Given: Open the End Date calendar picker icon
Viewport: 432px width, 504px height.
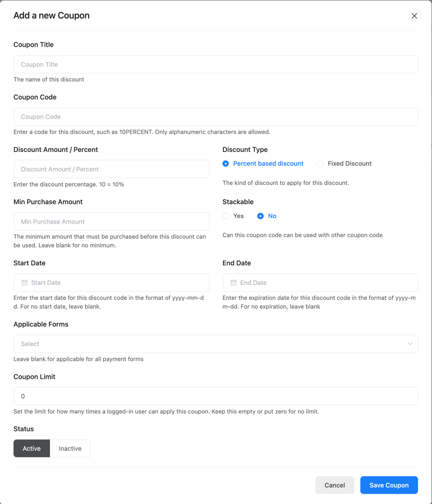Looking at the screenshot, I should click(233, 282).
